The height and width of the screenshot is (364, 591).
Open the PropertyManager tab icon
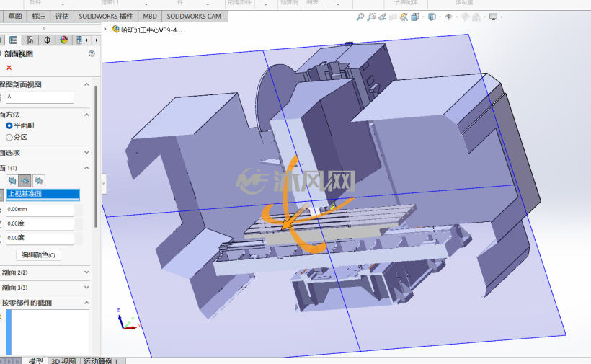click(x=13, y=40)
